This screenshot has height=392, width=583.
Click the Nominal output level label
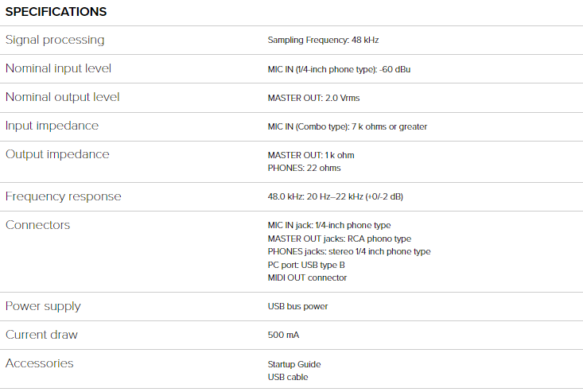click(62, 97)
